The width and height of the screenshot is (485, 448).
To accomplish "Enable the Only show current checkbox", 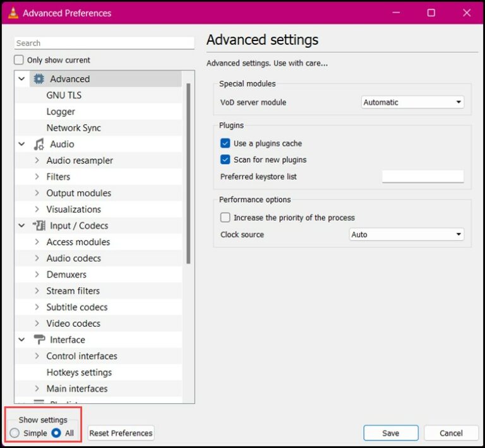I will tap(19, 60).
